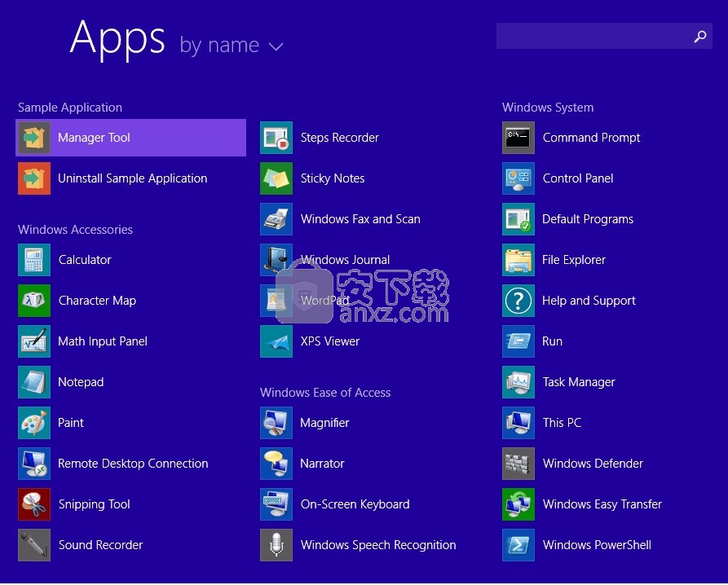
Task: Click the 'Snipping Tool' label
Action: pyautogui.click(x=95, y=504)
